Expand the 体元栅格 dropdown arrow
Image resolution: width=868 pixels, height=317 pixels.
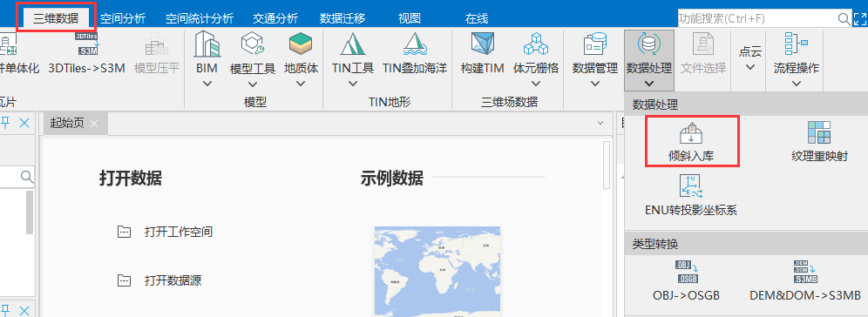click(x=535, y=84)
